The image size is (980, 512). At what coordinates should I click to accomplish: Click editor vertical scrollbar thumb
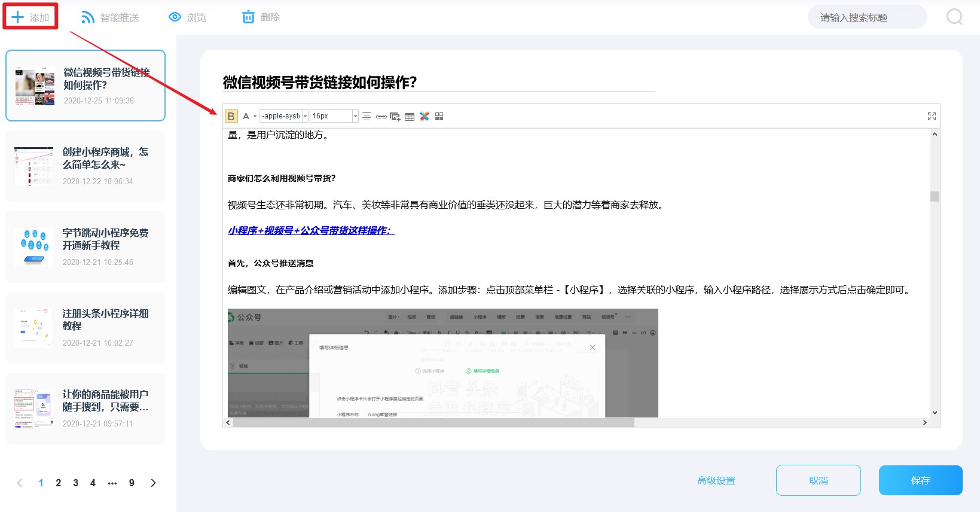click(x=935, y=196)
